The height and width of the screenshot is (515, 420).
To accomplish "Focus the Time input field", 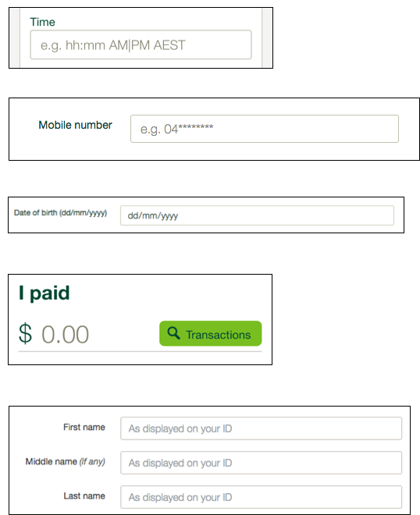I will click(141, 44).
